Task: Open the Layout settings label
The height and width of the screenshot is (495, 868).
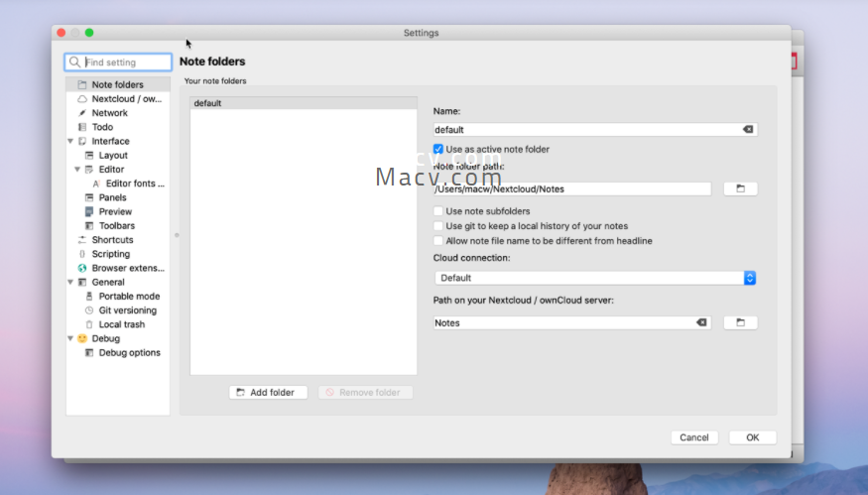Action: [x=113, y=155]
